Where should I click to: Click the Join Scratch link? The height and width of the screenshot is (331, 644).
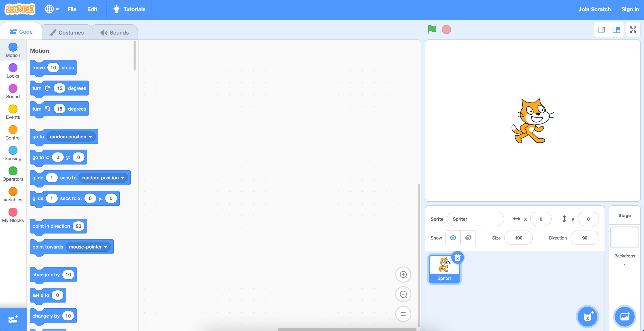point(594,9)
